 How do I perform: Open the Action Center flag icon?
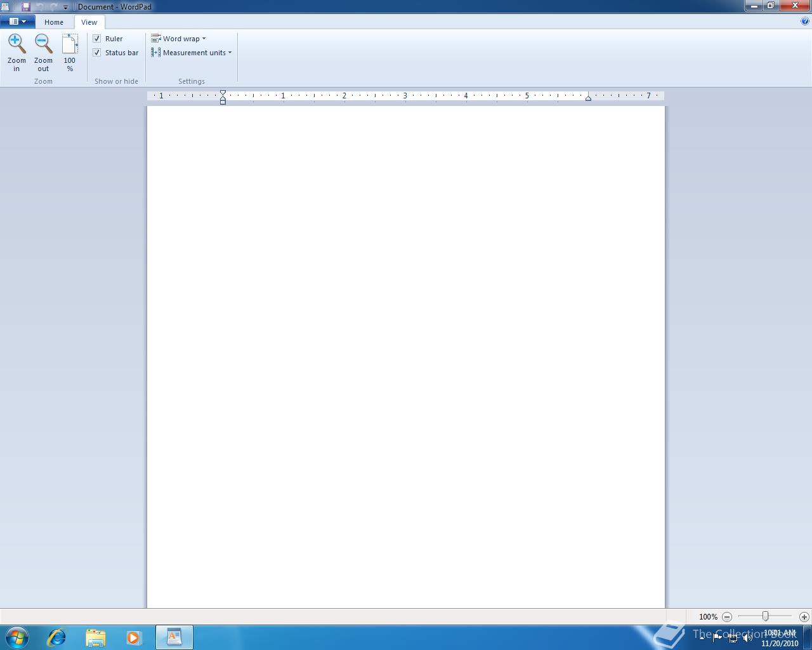717,637
